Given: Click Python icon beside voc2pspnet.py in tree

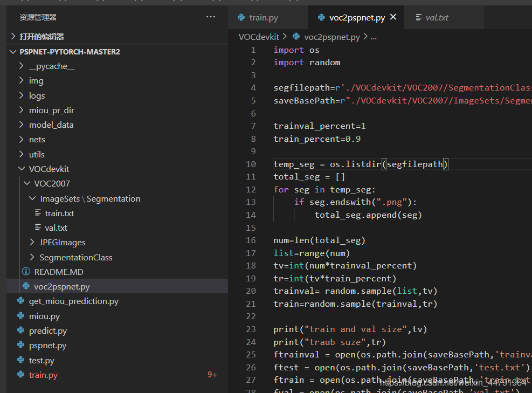Looking at the screenshot, I should pyautogui.click(x=26, y=286).
